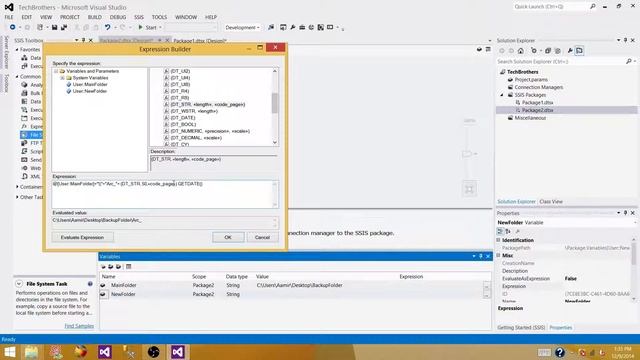Select Project.params in Solution Explorer

[x=531, y=80]
